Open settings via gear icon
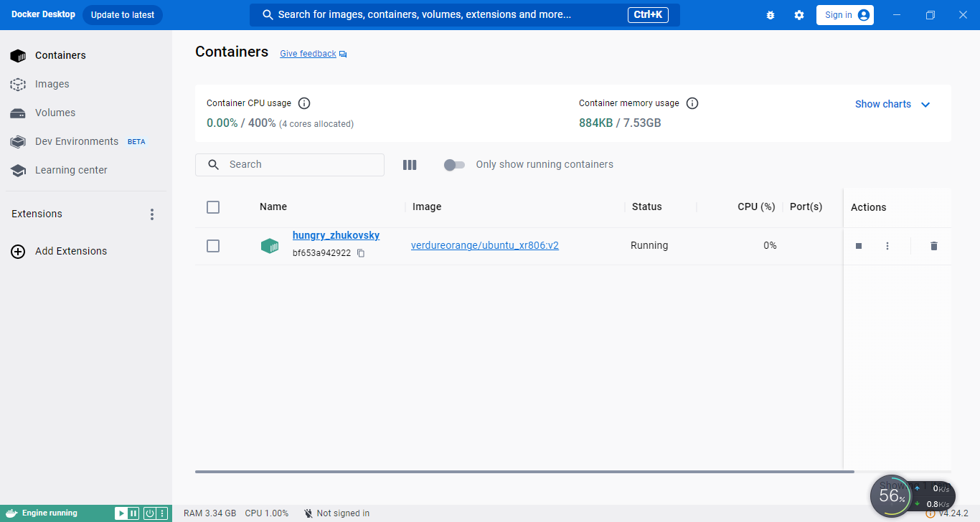This screenshot has height=522, width=980. click(799, 15)
